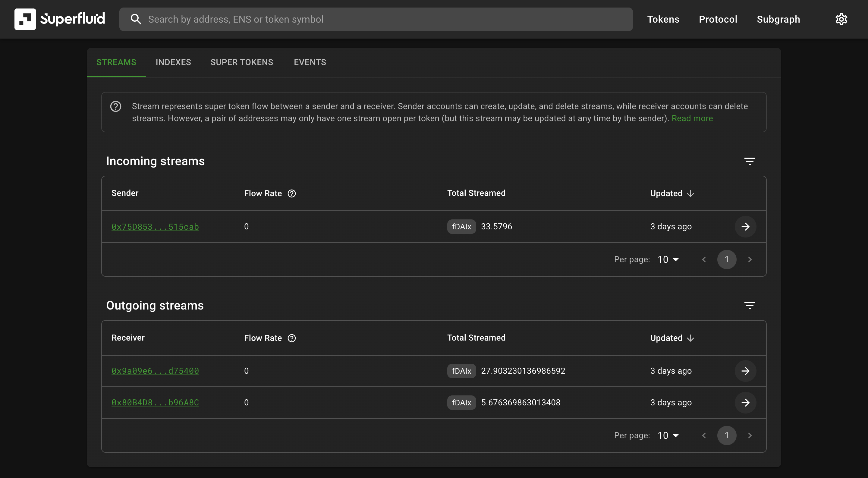Image resolution: width=868 pixels, height=478 pixels.
Task: Click the Outgoing streams heading
Action: click(155, 306)
